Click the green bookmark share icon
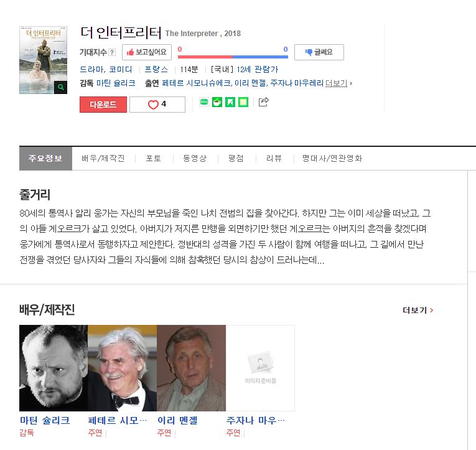The width and height of the screenshot is (476, 450). 230,102
